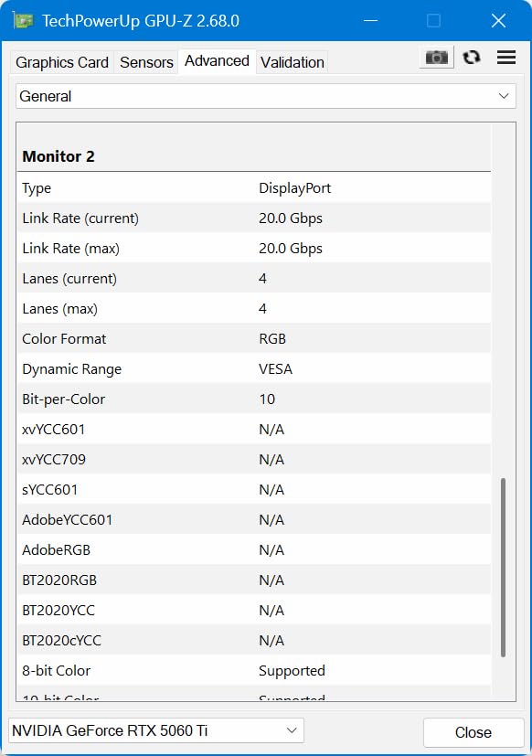Screen dimensions: 532x756
Task: Click the Color Format RGB row
Action: [x=254, y=338]
